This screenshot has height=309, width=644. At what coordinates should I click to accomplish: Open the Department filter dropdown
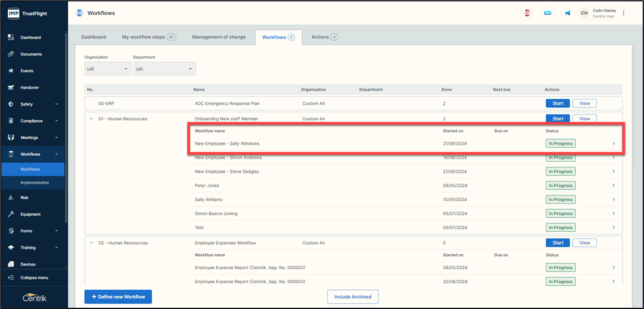164,69
